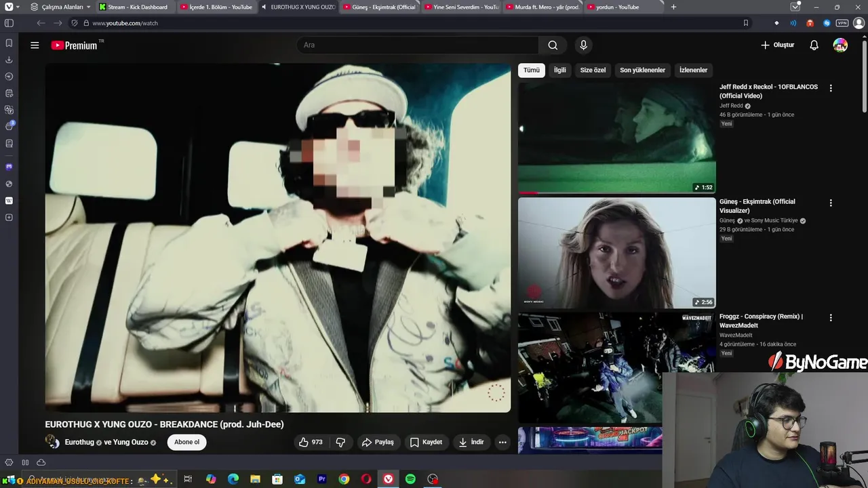The width and height of the screenshot is (868, 488).
Task: Switch to Güneş - Ekşimtrak browser tab
Action: pos(379,7)
